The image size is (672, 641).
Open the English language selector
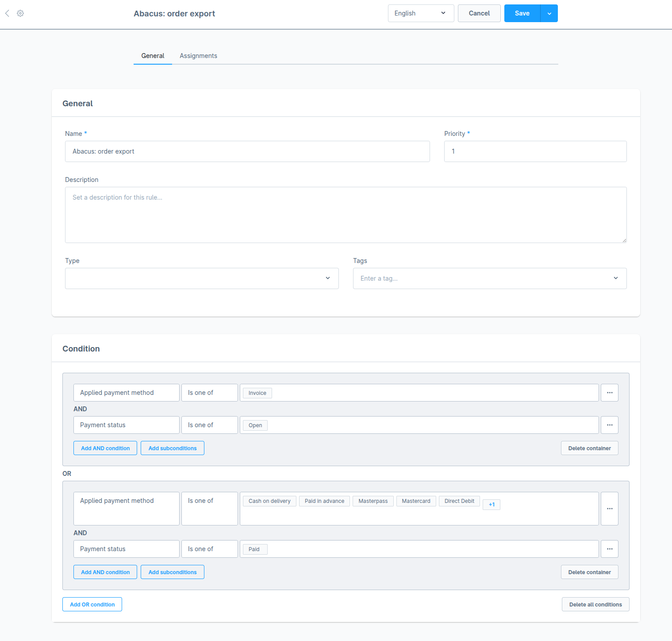[x=421, y=13]
